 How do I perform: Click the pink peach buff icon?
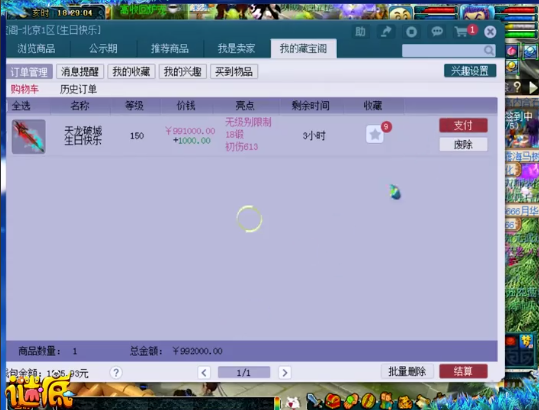pyautogui.click(x=512, y=52)
